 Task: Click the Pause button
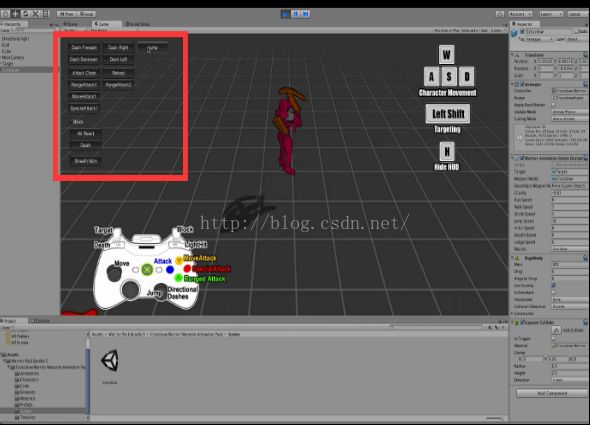coord(296,14)
